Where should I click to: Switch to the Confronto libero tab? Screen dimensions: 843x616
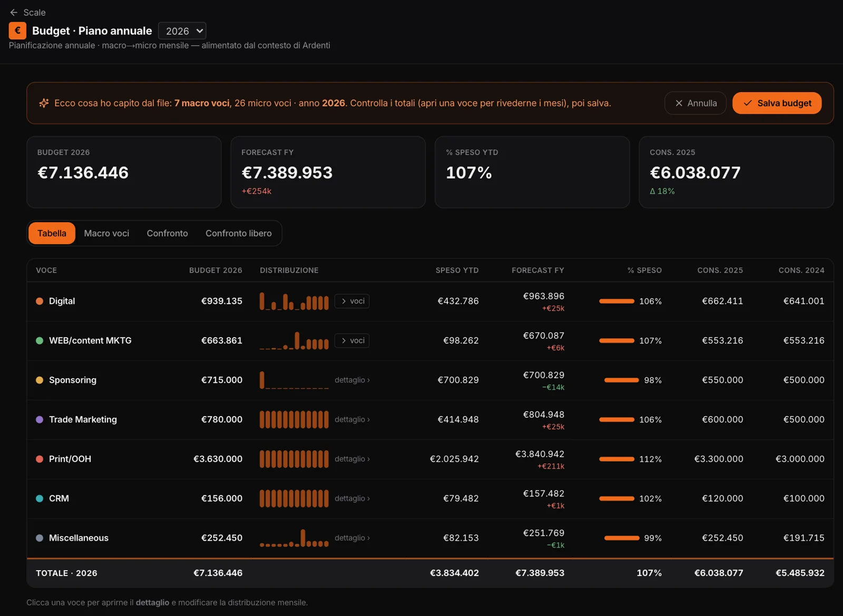coord(239,233)
